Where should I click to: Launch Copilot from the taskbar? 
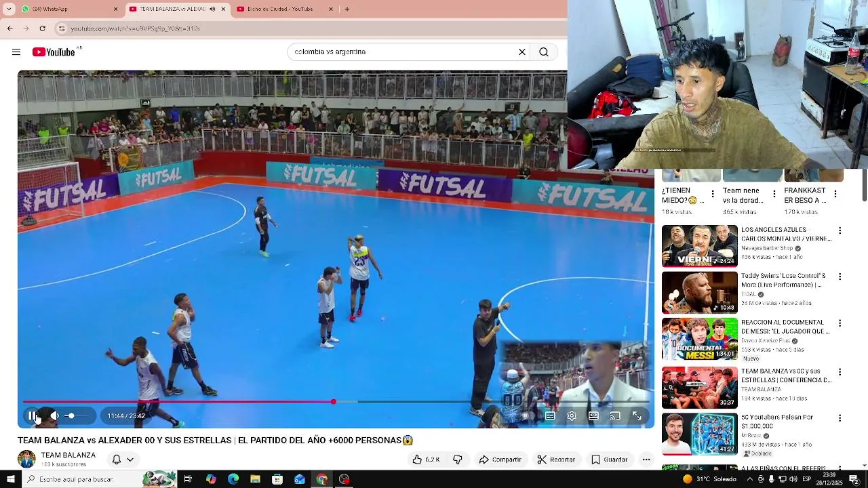tap(211, 479)
